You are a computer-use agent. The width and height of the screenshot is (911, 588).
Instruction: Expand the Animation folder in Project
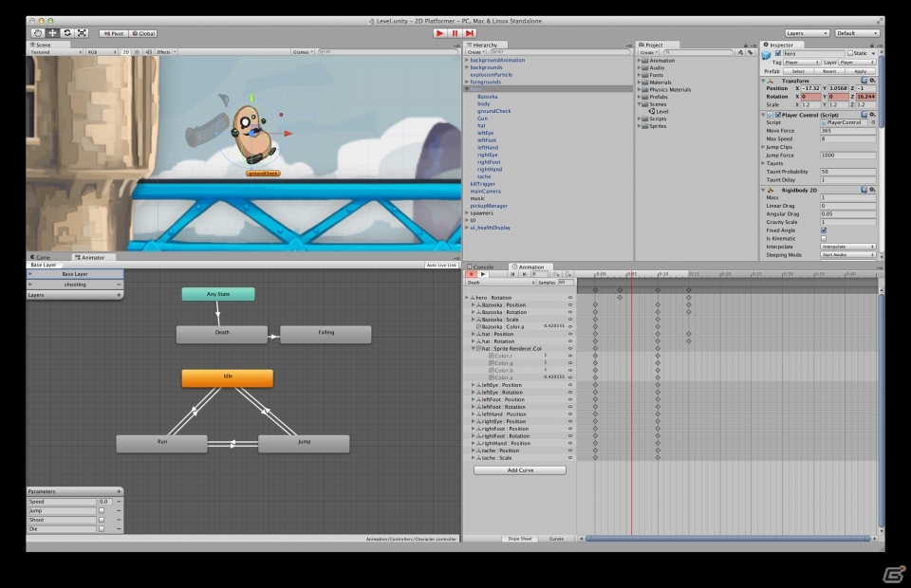(x=639, y=61)
